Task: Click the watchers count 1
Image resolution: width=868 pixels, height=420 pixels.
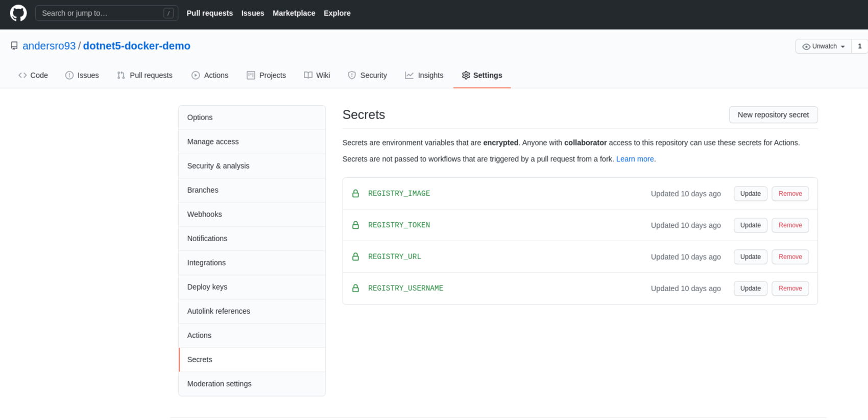Action: click(860, 46)
